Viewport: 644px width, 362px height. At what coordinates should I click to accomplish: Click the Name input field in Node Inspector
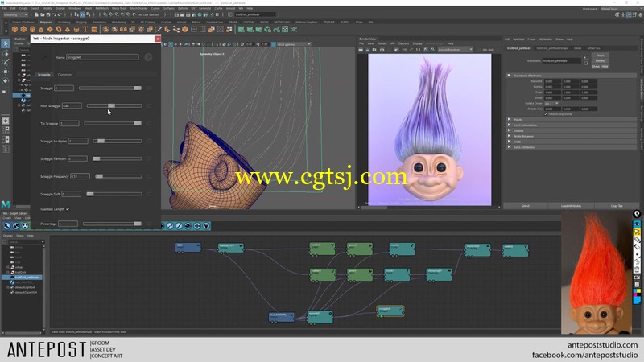point(102,57)
